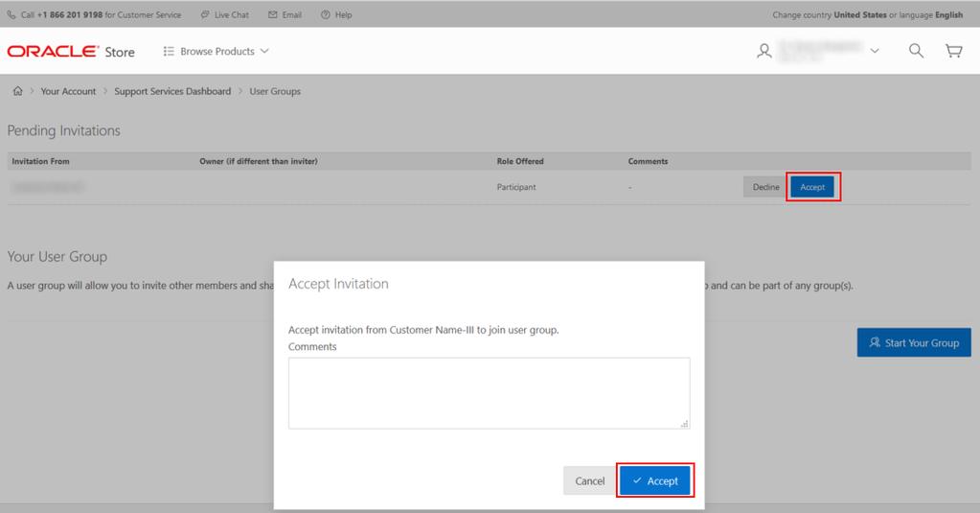Go to home via breadcrumb house icon
This screenshot has width=980, height=513.
click(17, 91)
